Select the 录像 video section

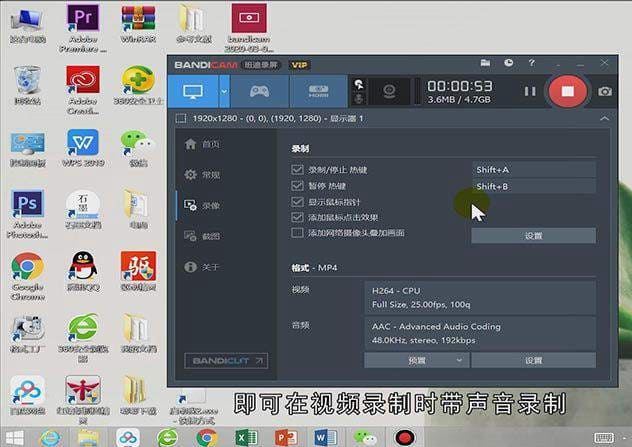pyautogui.click(x=203, y=205)
